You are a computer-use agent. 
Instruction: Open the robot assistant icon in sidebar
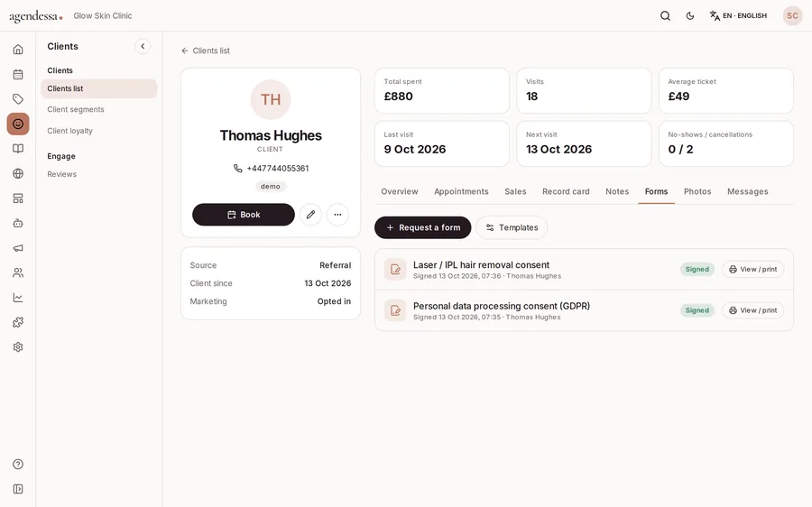[x=18, y=223]
